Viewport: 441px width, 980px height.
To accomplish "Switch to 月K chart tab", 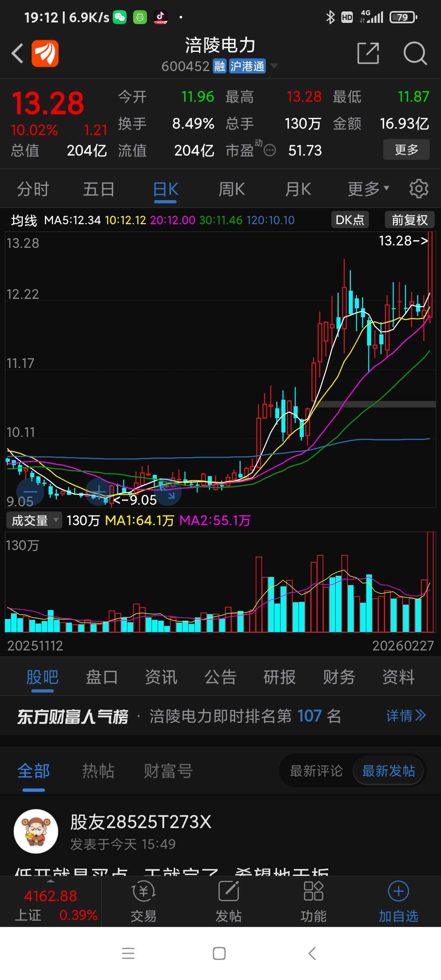I will 298,189.
